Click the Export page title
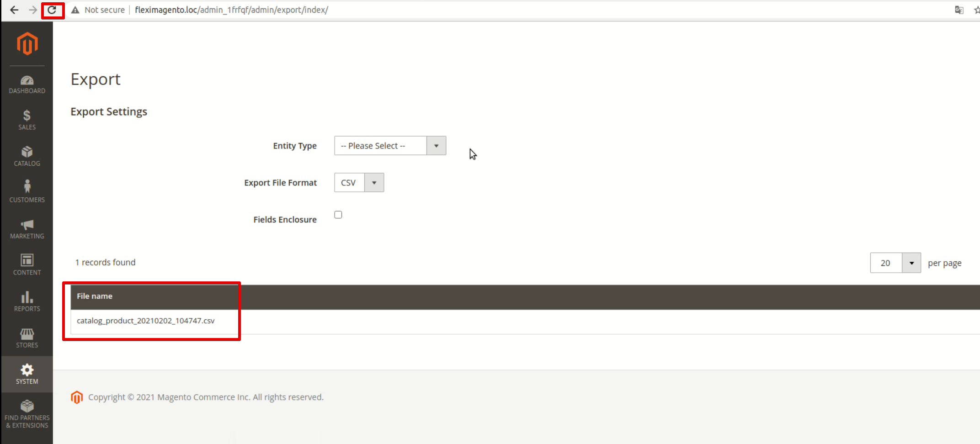The image size is (980, 444). [96, 79]
